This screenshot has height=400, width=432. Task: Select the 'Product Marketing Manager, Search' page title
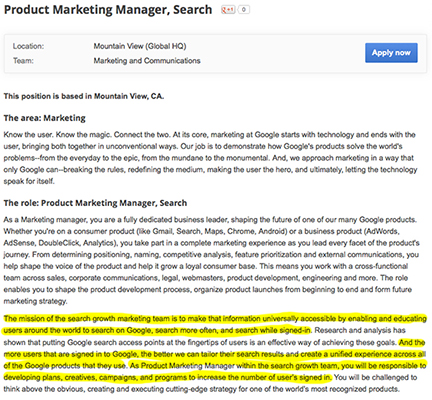(108, 10)
